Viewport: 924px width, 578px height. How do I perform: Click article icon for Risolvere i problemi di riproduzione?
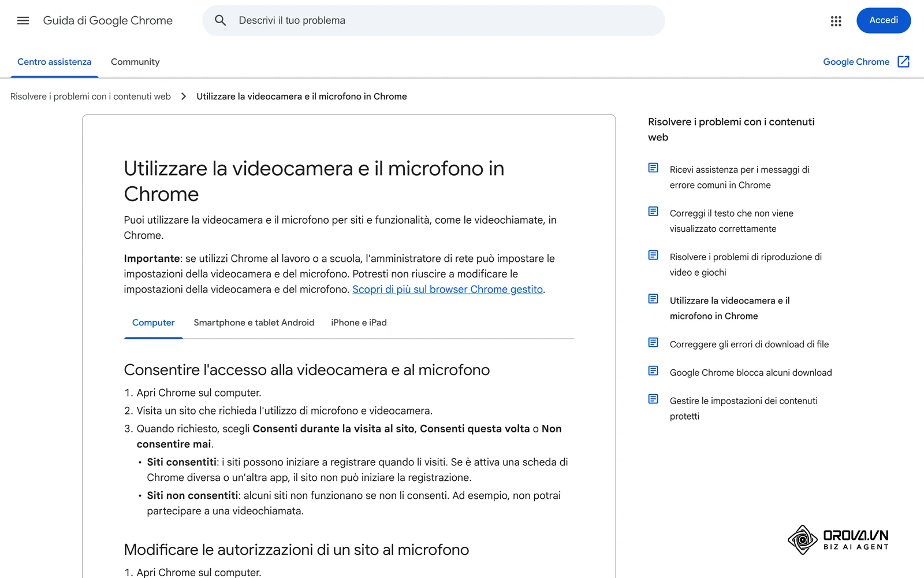(653, 255)
